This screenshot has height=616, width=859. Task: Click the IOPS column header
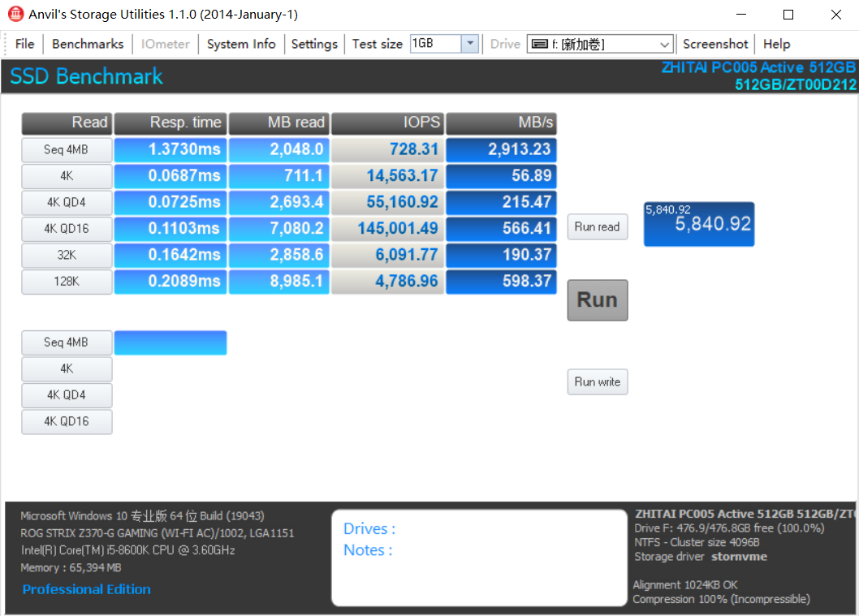387,123
